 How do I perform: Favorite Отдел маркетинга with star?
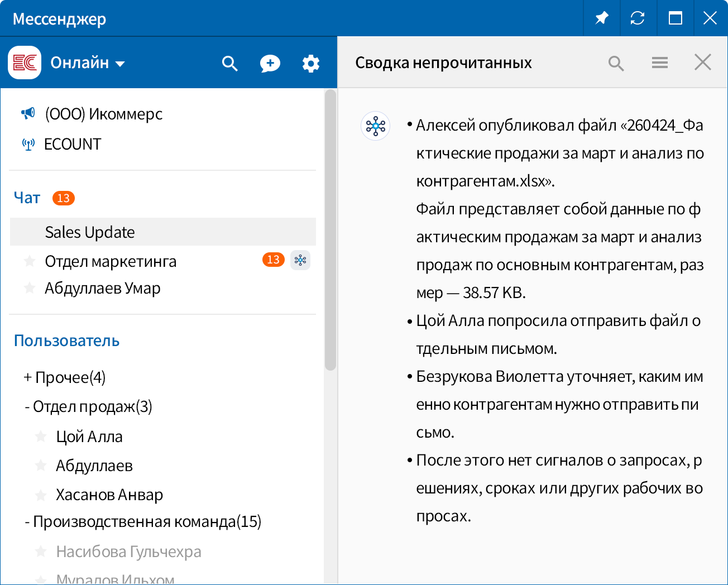pyautogui.click(x=30, y=261)
